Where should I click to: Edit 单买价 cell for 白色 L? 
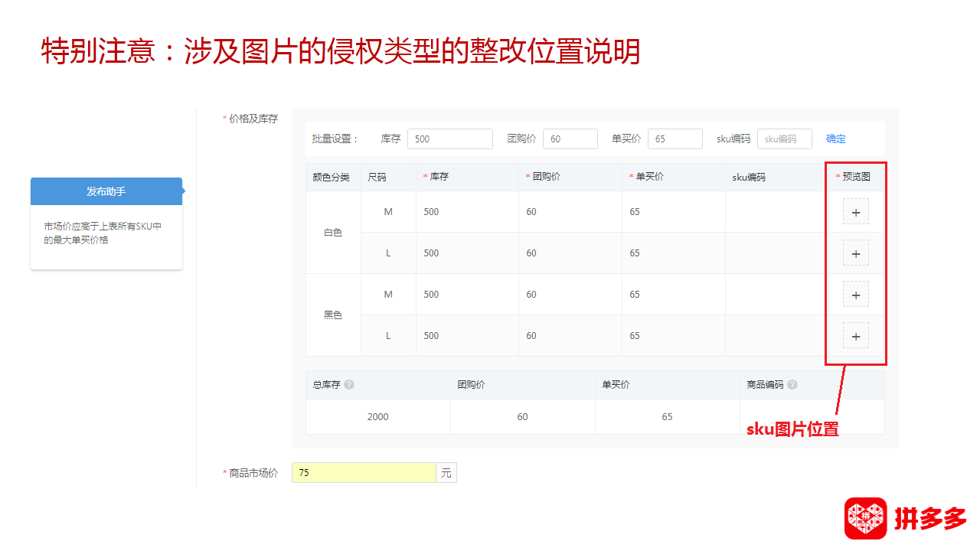[674, 253]
